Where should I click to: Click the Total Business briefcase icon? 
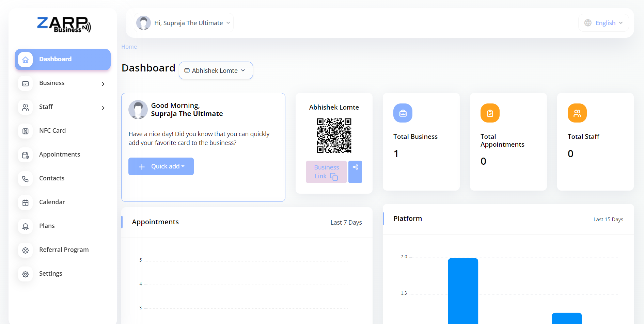click(x=403, y=113)
